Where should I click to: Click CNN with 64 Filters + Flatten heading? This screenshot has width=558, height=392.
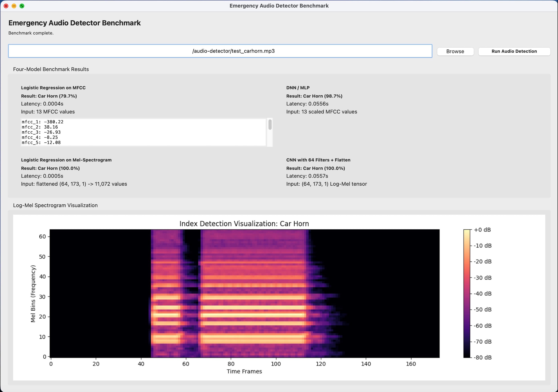pyautogui.click(x=318, y=160)
